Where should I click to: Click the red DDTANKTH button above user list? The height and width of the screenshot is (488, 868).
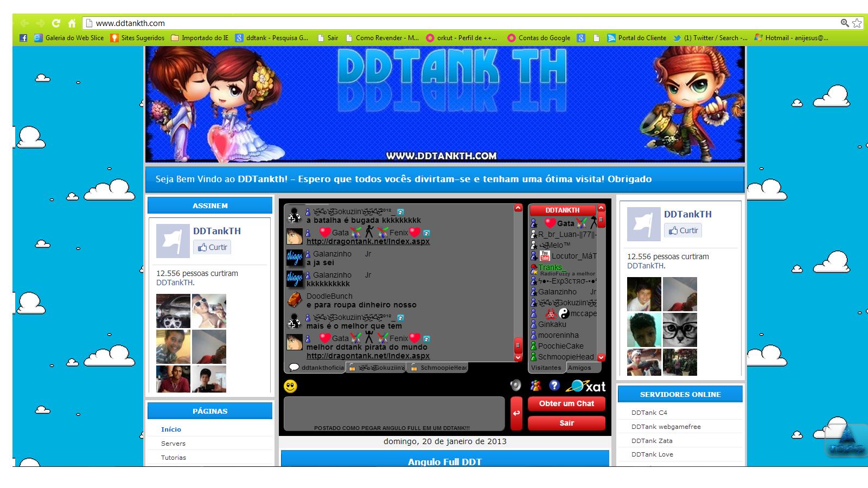coord(563,210)
